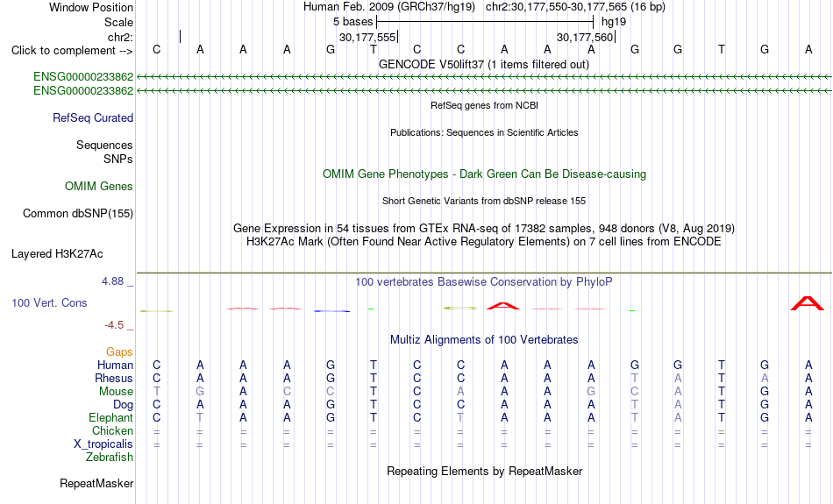
Task: Click the first C base in the reference sequence
Action: pyautogui.click(x=156, y=49)
